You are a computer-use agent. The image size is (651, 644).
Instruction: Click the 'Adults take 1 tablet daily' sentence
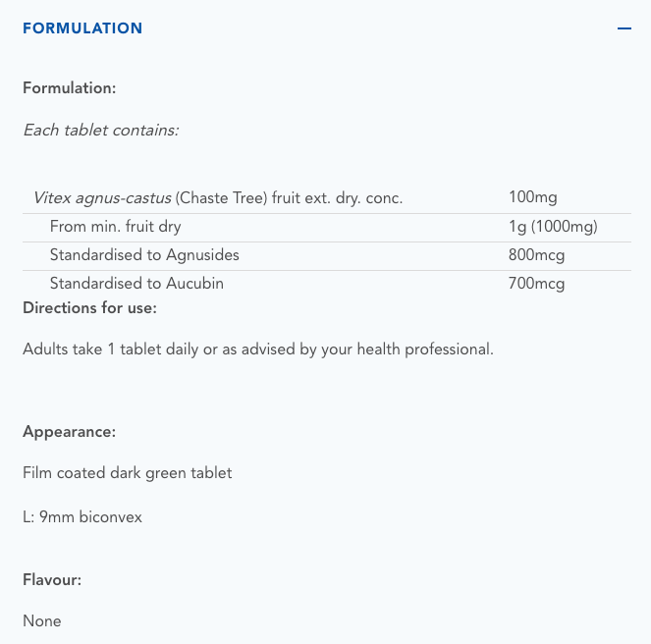pos(257,349)
